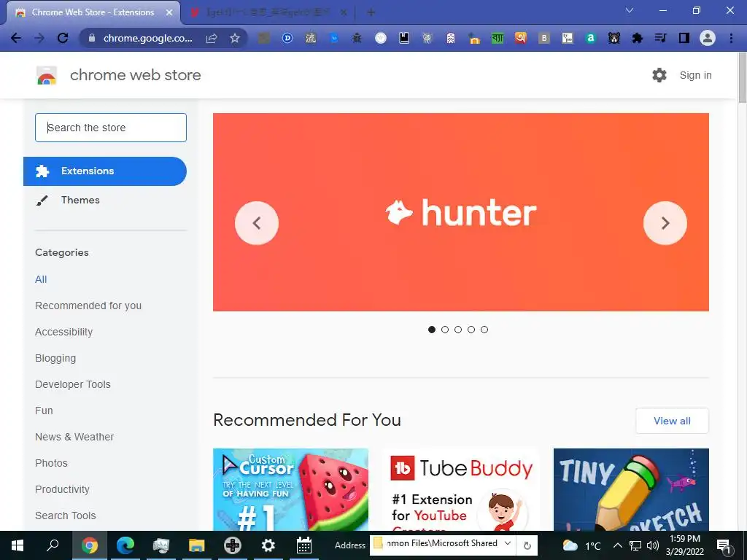
Task: Open the blue circled D extension icon
Action: click(287, 38)
